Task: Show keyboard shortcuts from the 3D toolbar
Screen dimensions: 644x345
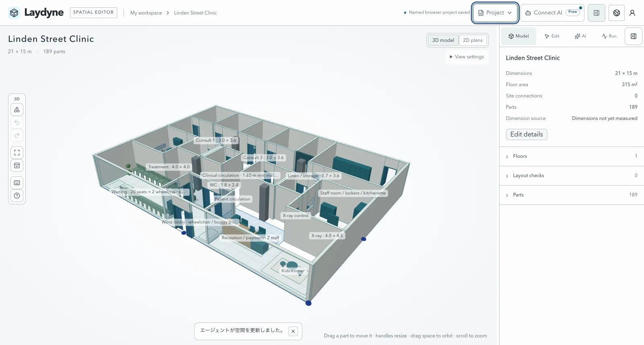Action: point(17,183)
